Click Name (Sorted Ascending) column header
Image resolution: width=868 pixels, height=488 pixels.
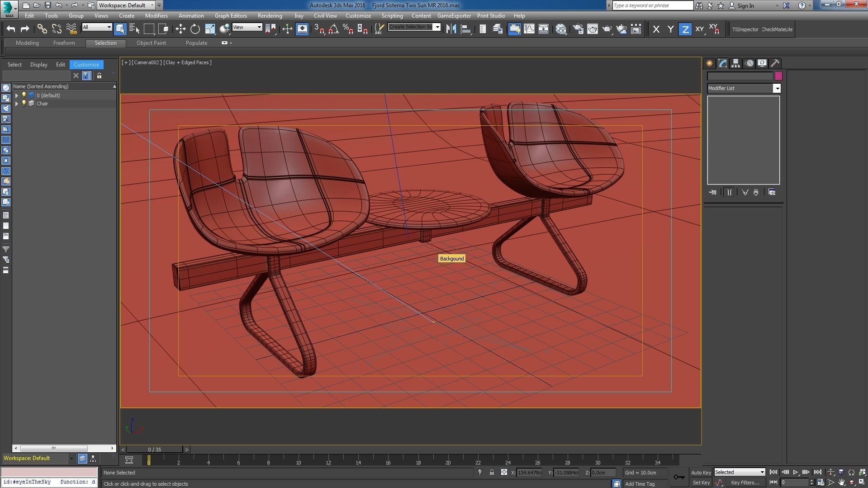click(x=64, y=86)
